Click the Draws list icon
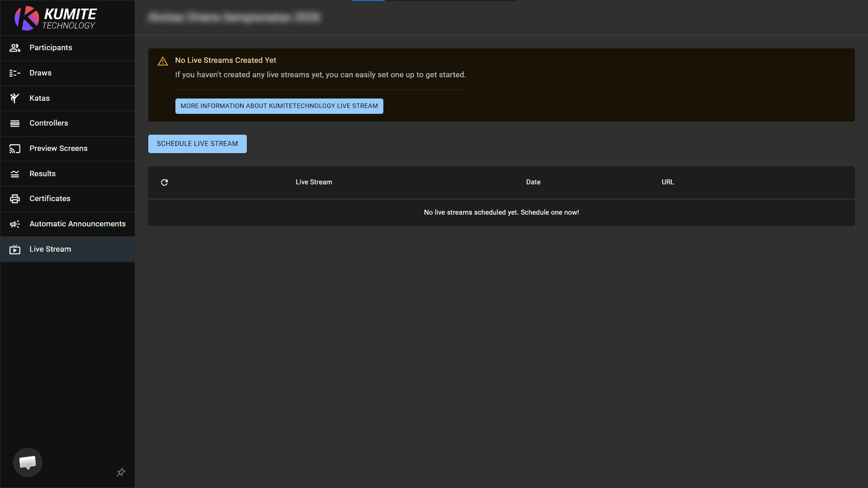The width and height of the screenshot is (868, 488). (x=15, y=73)
